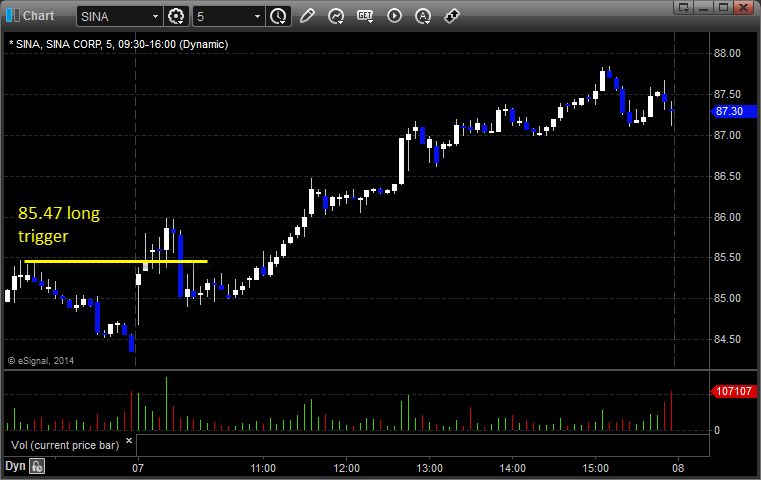
Task: Open the studies line-chart icon menu
Action: pyautogui.click(x=336, y=16)
